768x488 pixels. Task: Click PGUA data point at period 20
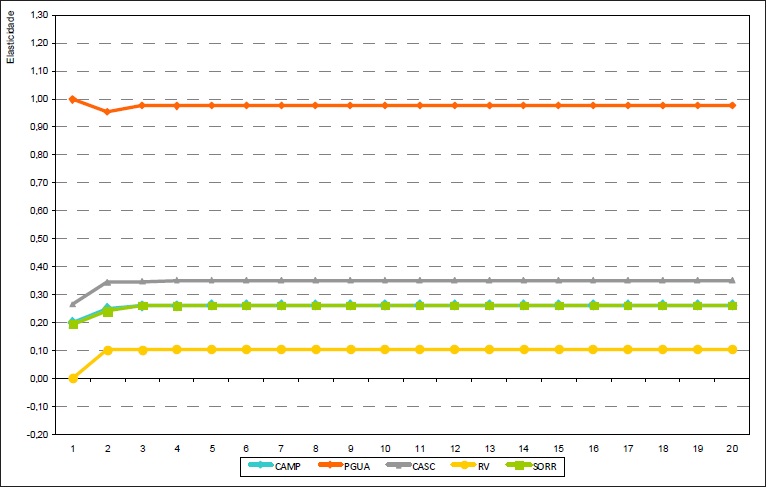pos(732,105)
